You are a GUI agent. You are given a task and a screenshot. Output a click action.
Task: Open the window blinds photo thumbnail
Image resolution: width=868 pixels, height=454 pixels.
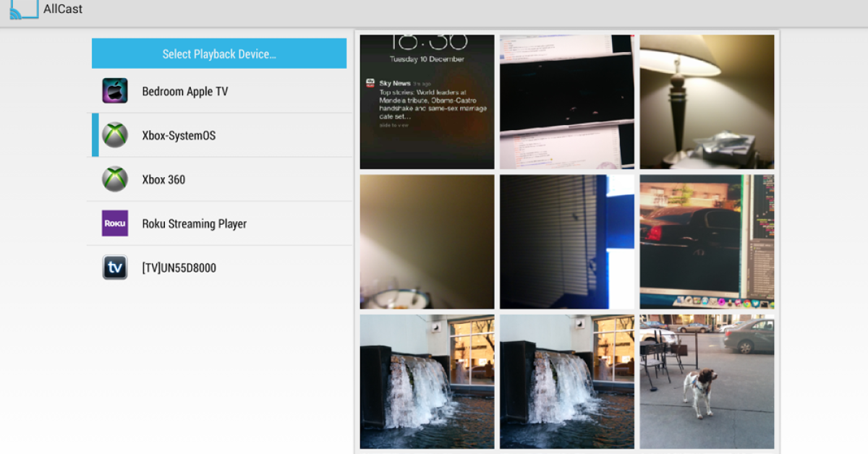[567, 241]
